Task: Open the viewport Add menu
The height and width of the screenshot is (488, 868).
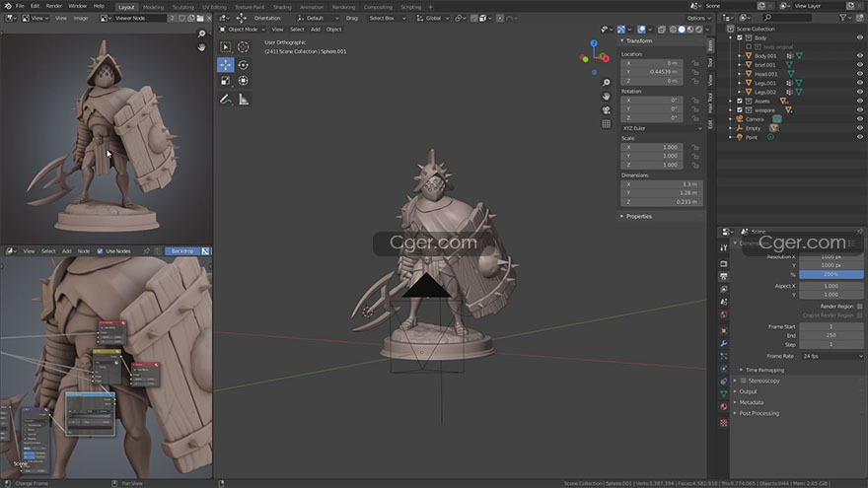Action: [x=315, y=30]
